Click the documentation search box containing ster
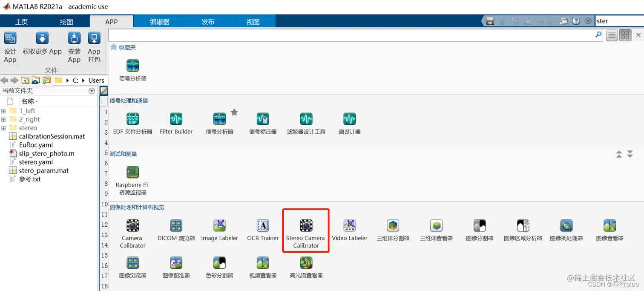644x291 pixels. click(620, 21)
